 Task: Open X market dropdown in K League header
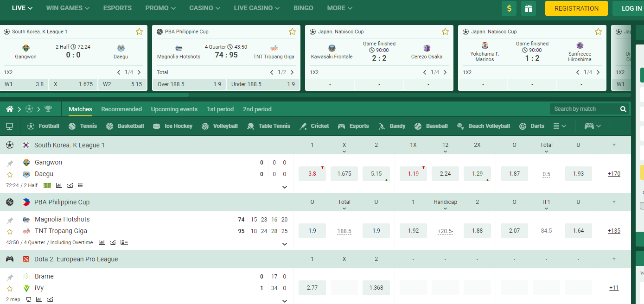pyautogui.click(x=344, y=147)
